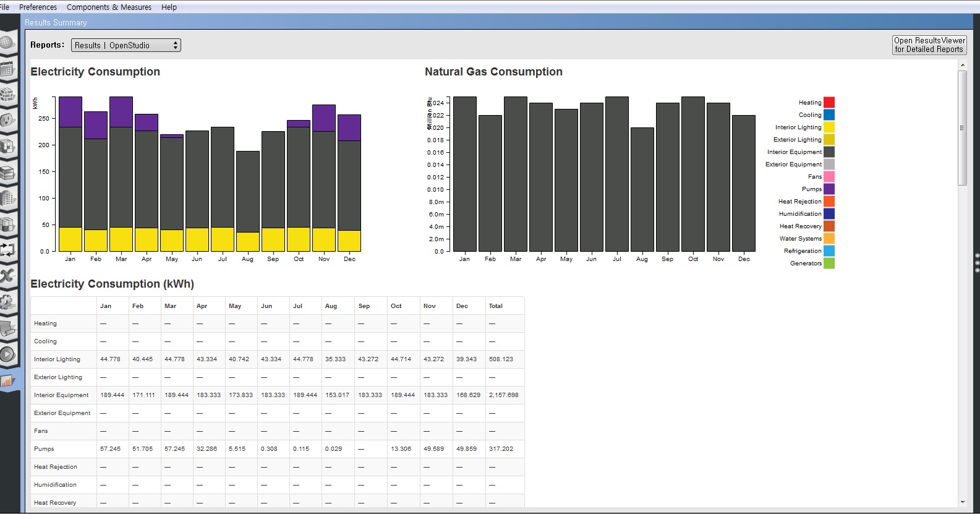Click the Interior Equipment total 2,157.698
The height and width of the screenshot is (514, 980).
coord(504,395)
